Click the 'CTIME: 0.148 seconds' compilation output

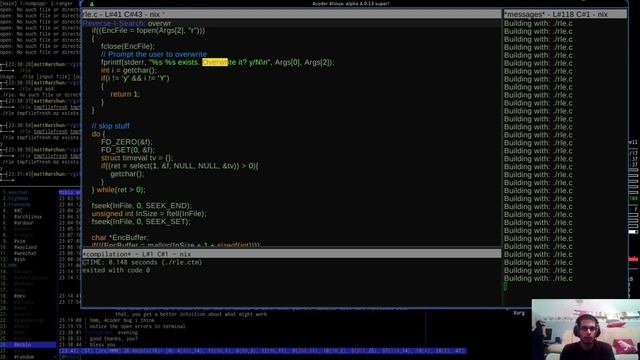(x=142, y=262)
